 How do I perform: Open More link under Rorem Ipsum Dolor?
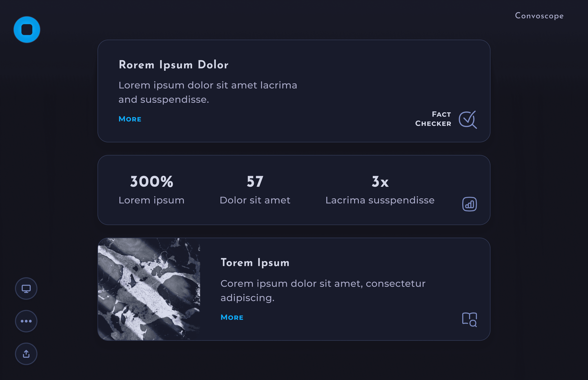[130, 119]
